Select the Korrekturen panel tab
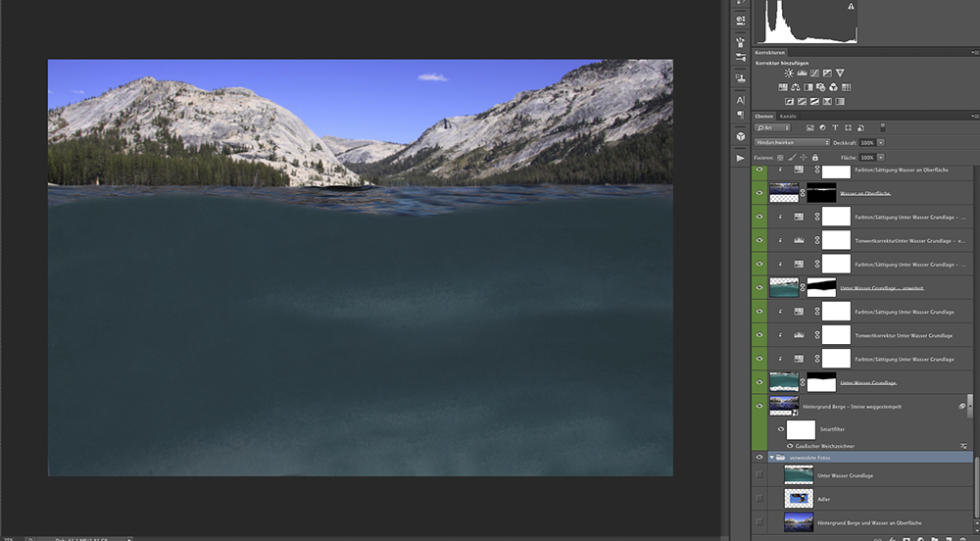The image size is (980, 541). click(x=770, y=52)
